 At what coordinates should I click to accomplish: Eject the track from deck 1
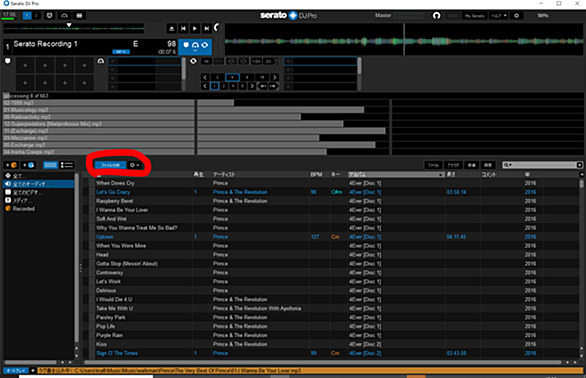(172, 28)
